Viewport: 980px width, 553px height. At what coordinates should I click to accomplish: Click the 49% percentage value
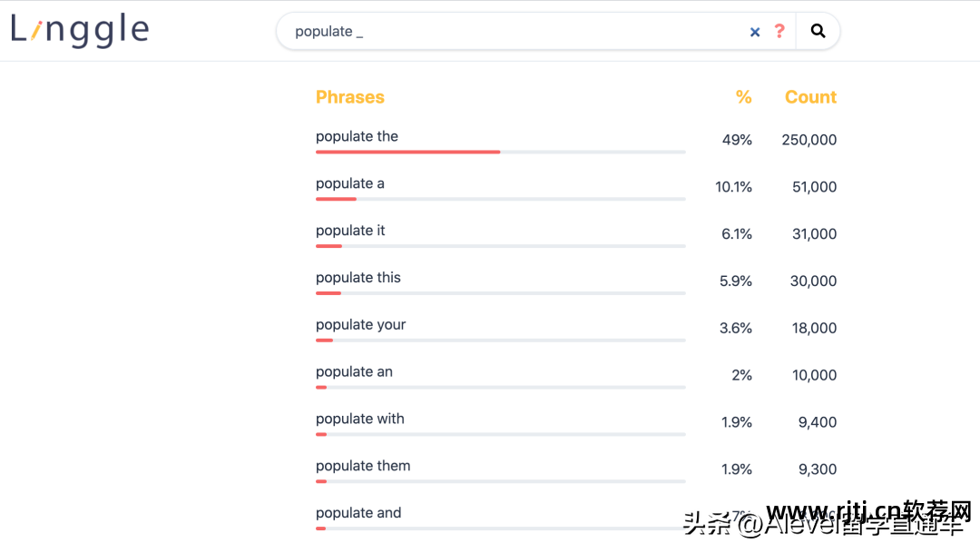tap(739, 140)
